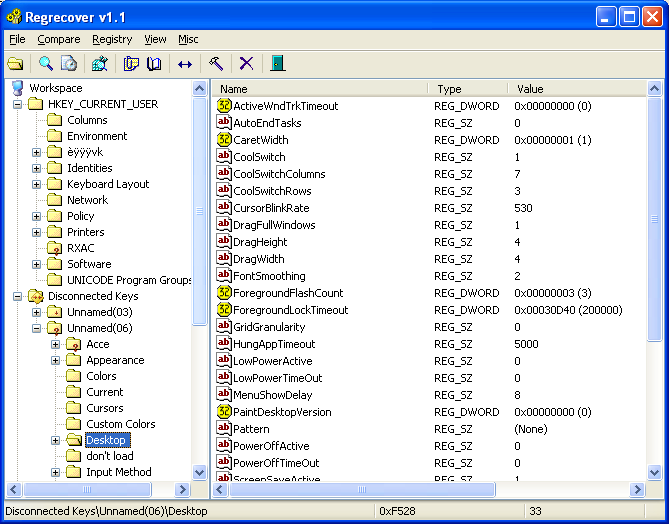Click the clipped yellow notes toolbar icon

click(131, 64)
